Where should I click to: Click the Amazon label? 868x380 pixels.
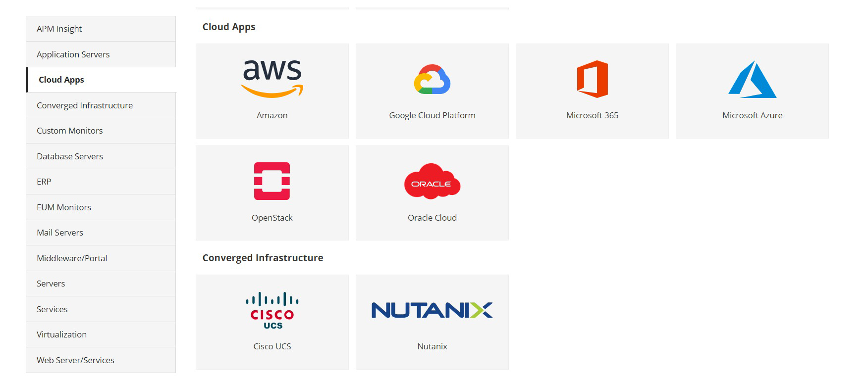click(272, 115)
